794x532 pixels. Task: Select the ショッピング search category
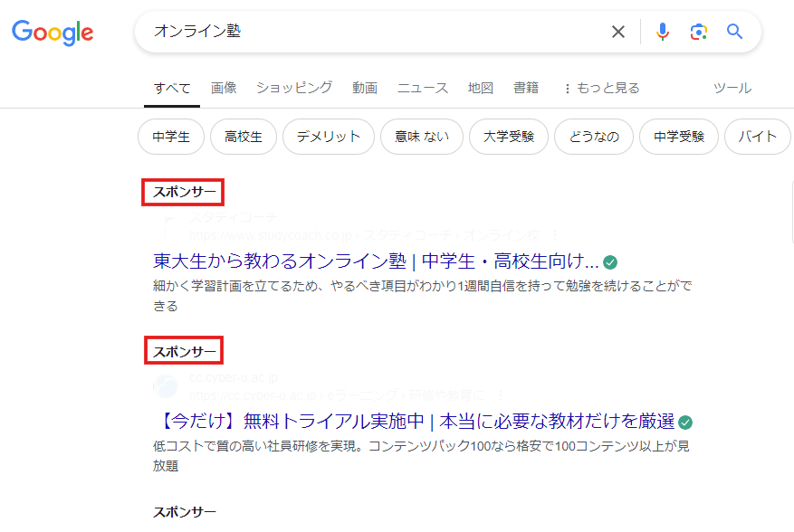click(x=293, y=88)
